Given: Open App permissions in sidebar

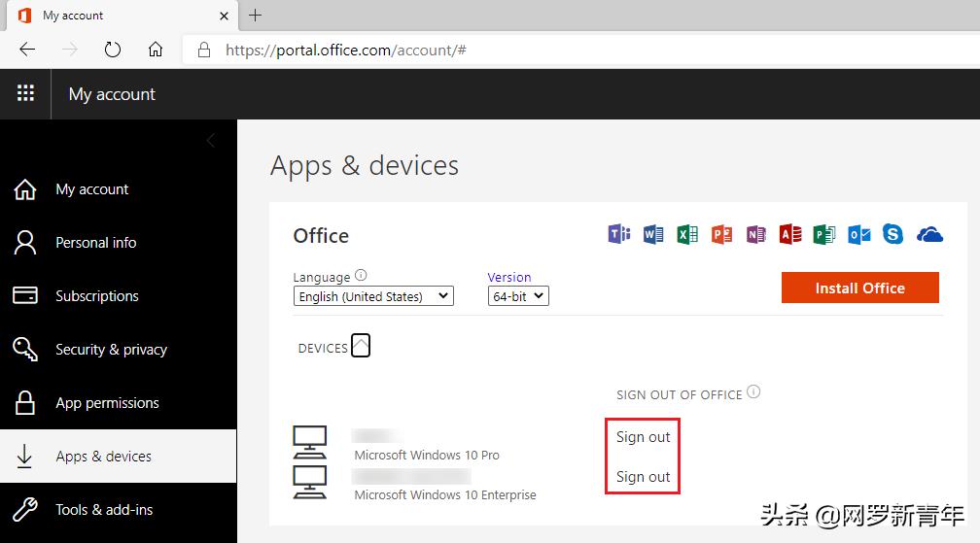Looking at the screenshot, I should (x=119, y=402).
